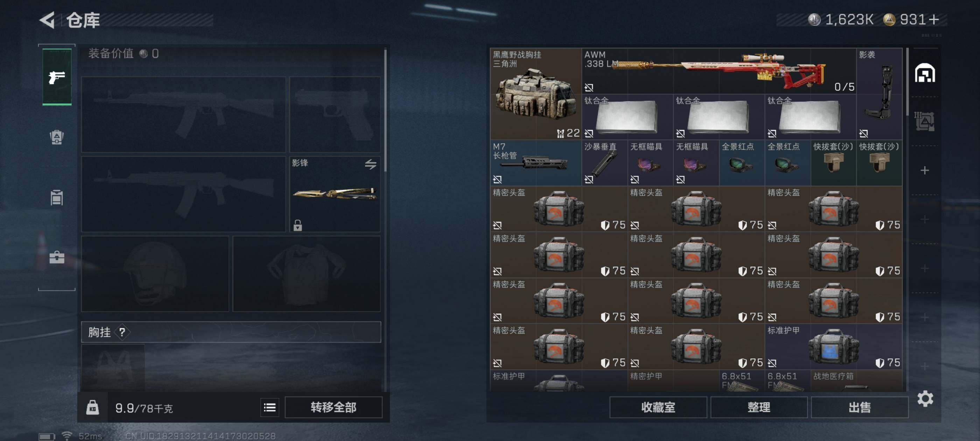Select the main stash home icon
The image size is (980, 441).
tap(925, 73)
